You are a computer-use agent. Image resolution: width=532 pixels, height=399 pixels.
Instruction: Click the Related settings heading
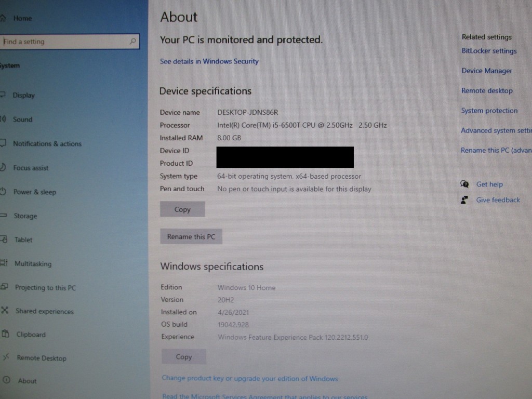486,37
